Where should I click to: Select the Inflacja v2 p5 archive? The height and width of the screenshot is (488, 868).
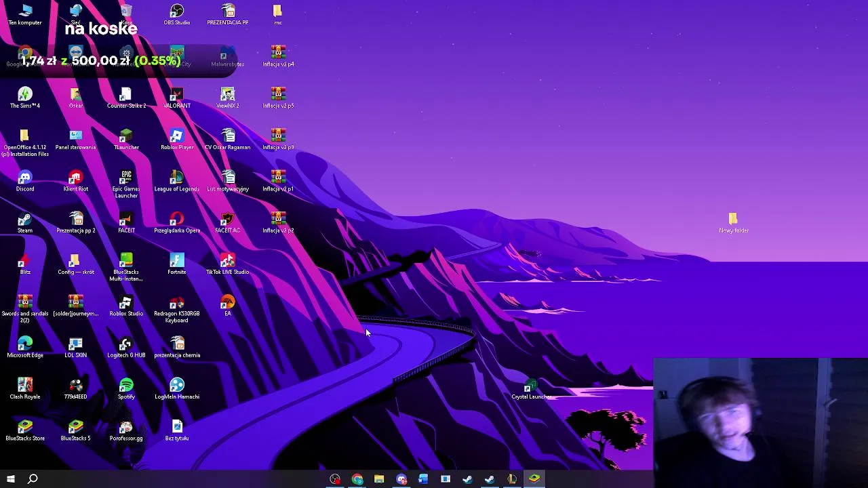click(x=278, y=98)
